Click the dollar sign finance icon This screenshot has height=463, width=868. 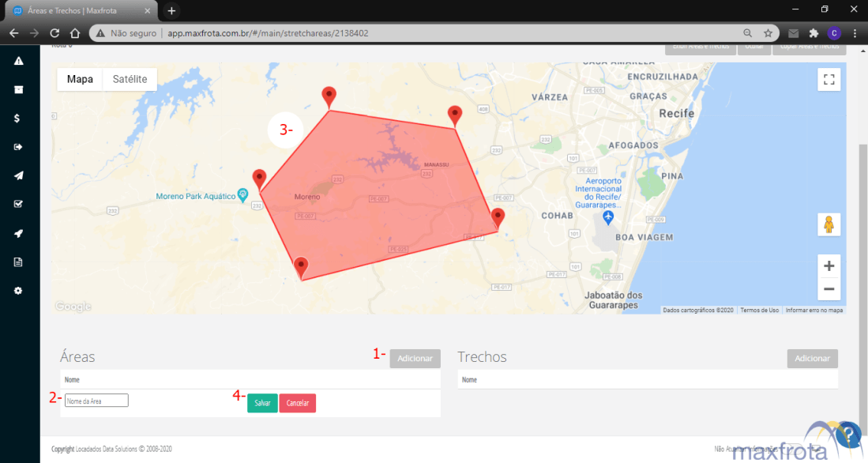(x=18, y=119)
